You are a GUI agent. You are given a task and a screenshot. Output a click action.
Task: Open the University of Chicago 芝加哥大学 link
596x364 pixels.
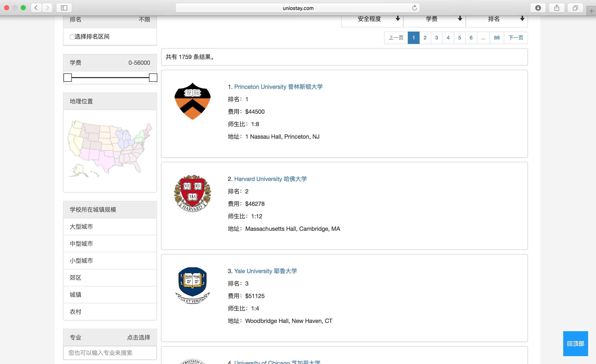[277, 362]
